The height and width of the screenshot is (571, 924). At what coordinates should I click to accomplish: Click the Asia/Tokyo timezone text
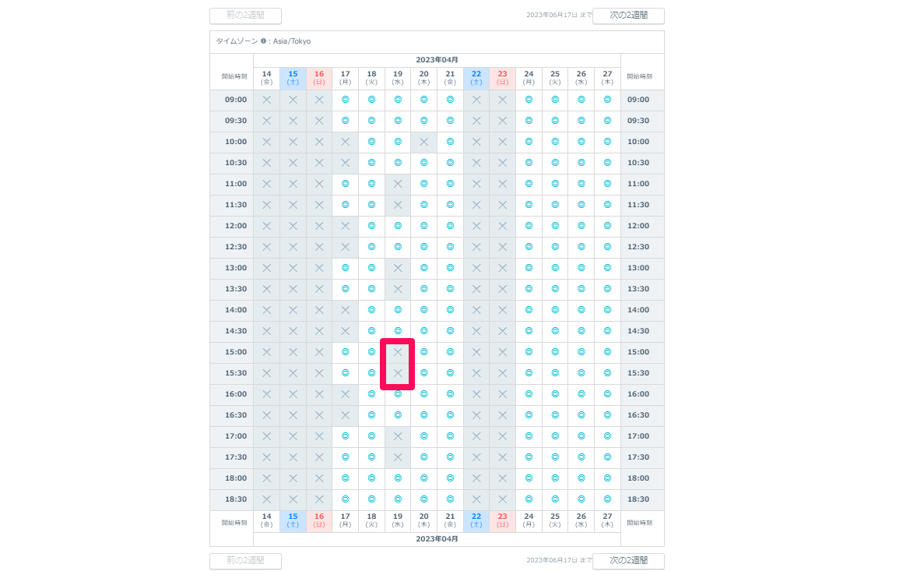coord(292,41)
